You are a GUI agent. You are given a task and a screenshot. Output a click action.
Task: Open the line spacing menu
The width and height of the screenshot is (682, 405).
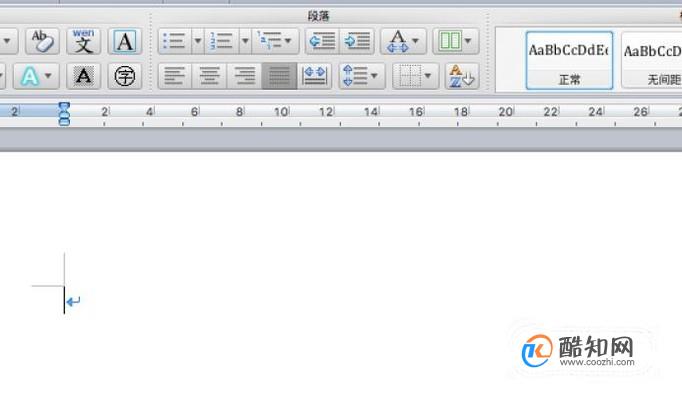pos(362,76)
